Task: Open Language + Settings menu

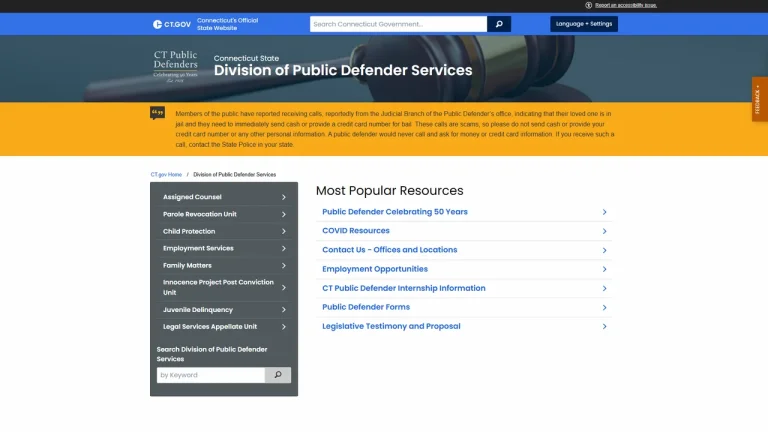Action: tap(584, 24)
